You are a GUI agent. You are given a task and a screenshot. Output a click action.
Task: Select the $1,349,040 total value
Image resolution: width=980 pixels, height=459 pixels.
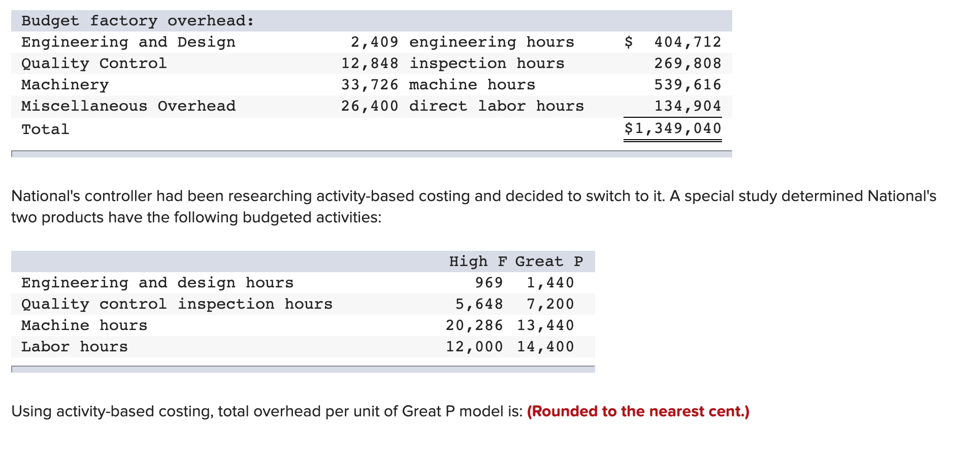673,128
